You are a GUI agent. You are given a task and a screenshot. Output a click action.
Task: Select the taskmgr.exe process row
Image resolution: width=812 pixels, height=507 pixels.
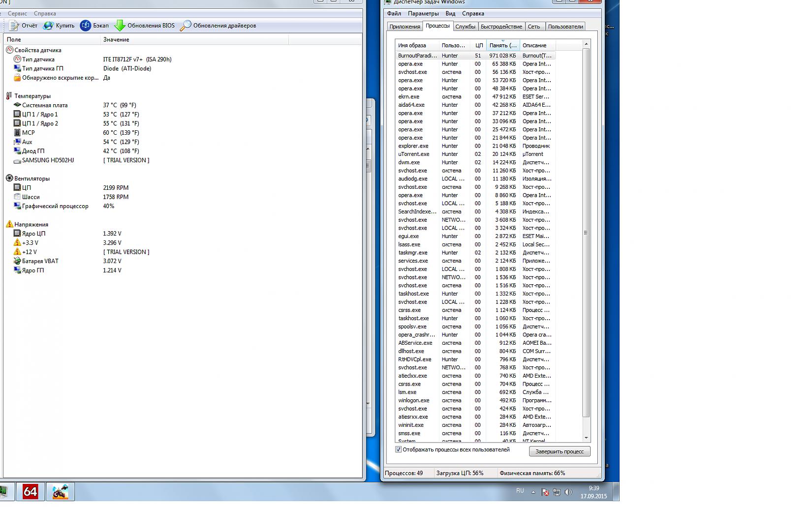tap(475, 253)
